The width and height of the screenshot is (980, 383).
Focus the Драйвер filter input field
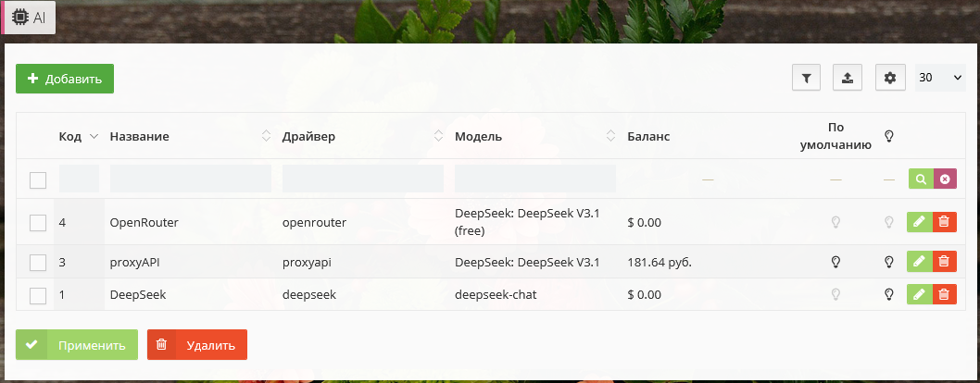[x=363, y=179]
